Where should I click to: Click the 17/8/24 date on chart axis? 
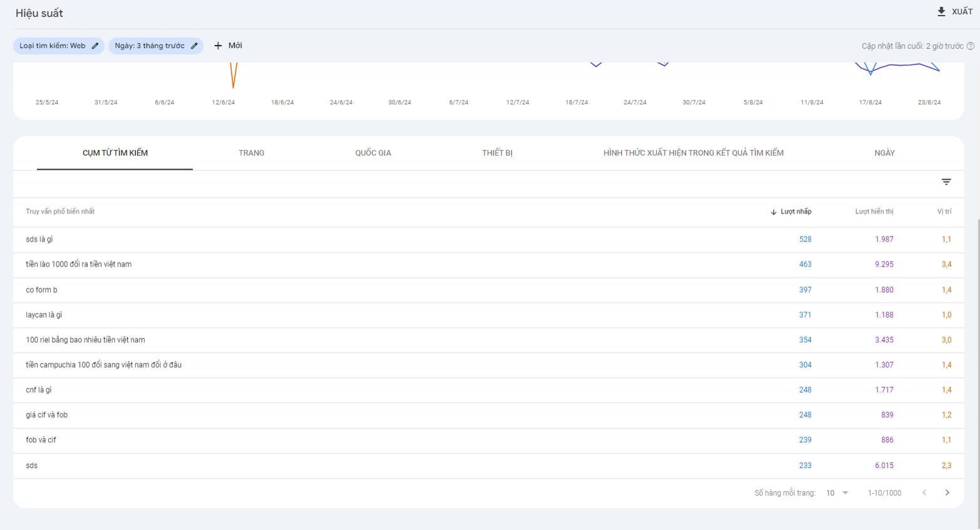[x=870, y=103]
